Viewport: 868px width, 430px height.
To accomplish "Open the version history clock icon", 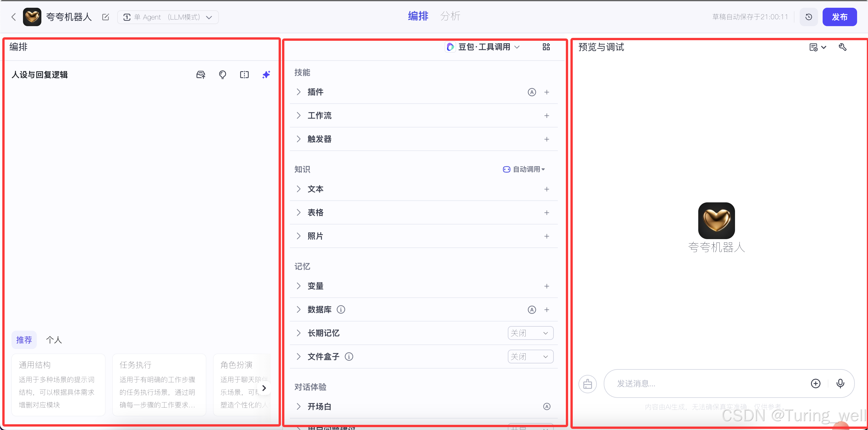I will (x=808, y=17).
